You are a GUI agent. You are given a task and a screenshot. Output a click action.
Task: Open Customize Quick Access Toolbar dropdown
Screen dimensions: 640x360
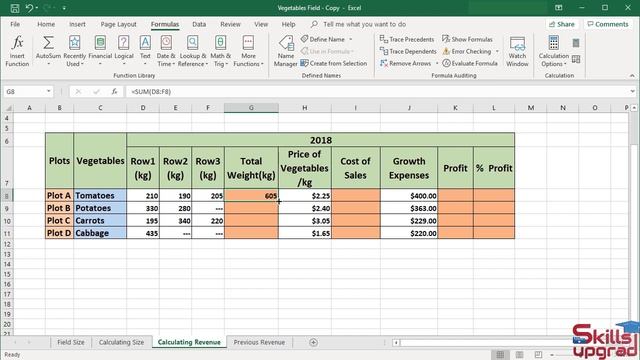pyautogui.click(x=64, y=8)
